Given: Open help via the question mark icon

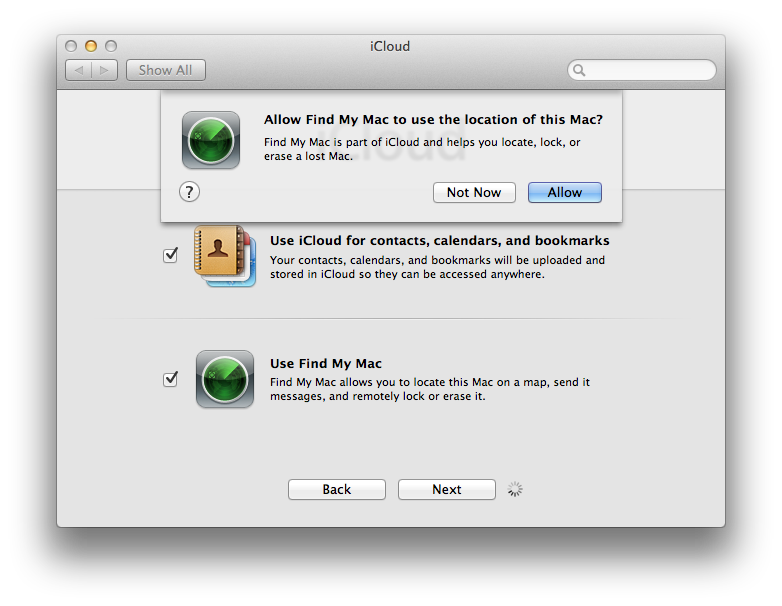Looking at the screenshot, I should 190,192.
